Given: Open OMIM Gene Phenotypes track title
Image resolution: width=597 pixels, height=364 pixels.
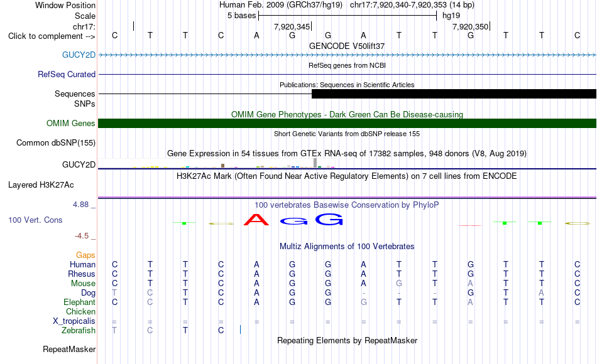Looking at the screenshot, I should click(x=347, y=114).
